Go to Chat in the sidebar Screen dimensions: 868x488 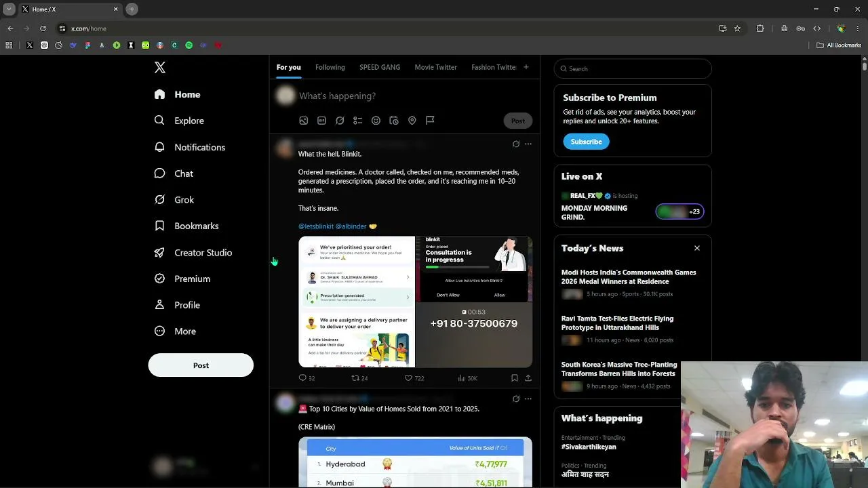(174, 174)
